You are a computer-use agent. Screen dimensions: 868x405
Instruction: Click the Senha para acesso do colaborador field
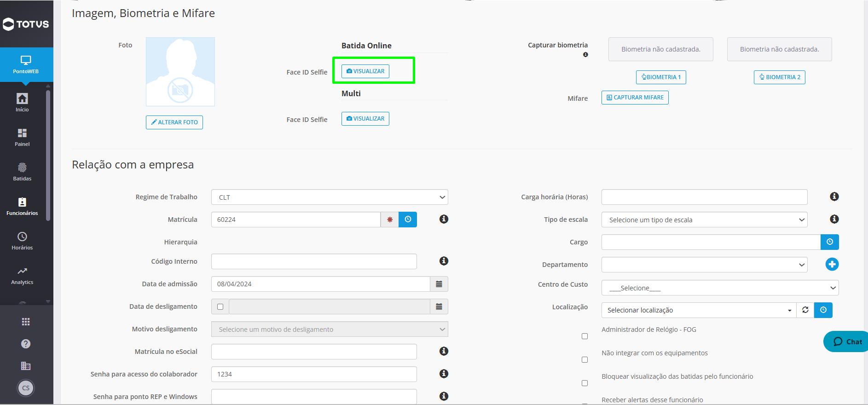click(x=314, y=374)
